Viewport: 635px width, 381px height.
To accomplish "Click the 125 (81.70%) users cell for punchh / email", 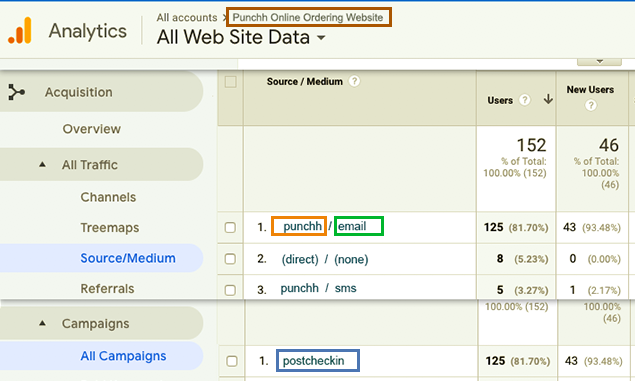I will [516, 227].
